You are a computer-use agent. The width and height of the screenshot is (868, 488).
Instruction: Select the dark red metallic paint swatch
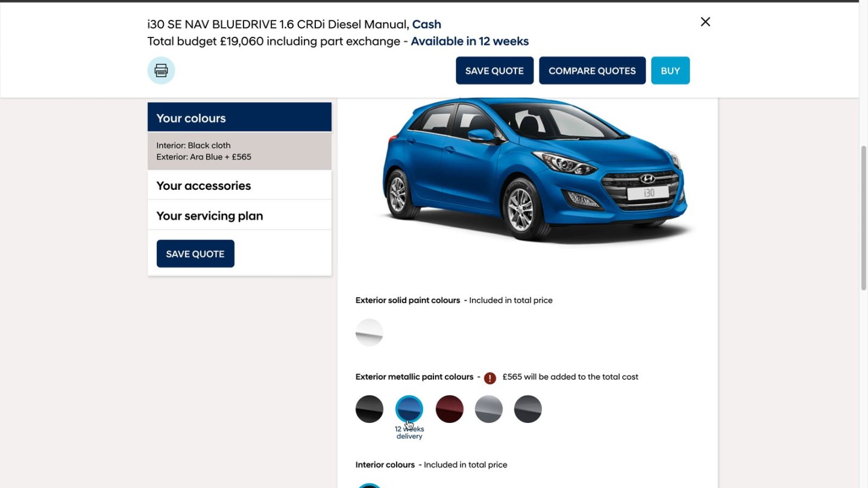tap(449, 408)
